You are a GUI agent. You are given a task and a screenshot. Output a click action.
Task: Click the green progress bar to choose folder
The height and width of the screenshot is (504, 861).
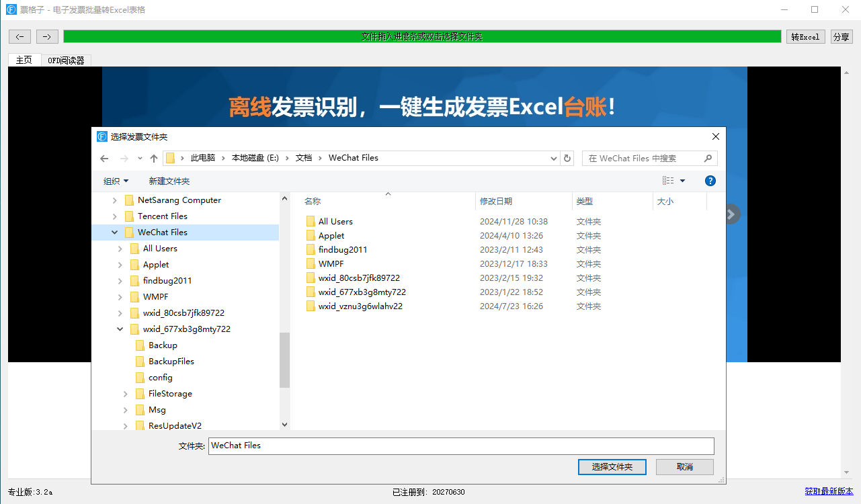(x=422, y=36)
